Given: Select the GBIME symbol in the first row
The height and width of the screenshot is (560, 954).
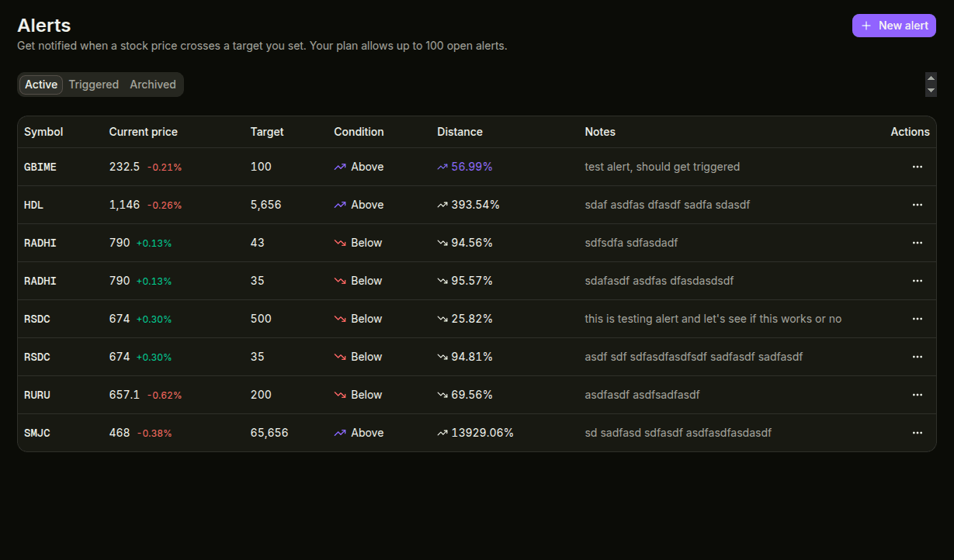Looking at the screenshot, I should (40, 167).
